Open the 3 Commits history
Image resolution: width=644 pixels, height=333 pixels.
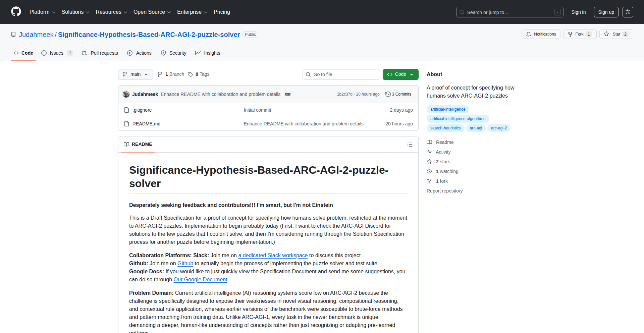[x=398, y=94]
